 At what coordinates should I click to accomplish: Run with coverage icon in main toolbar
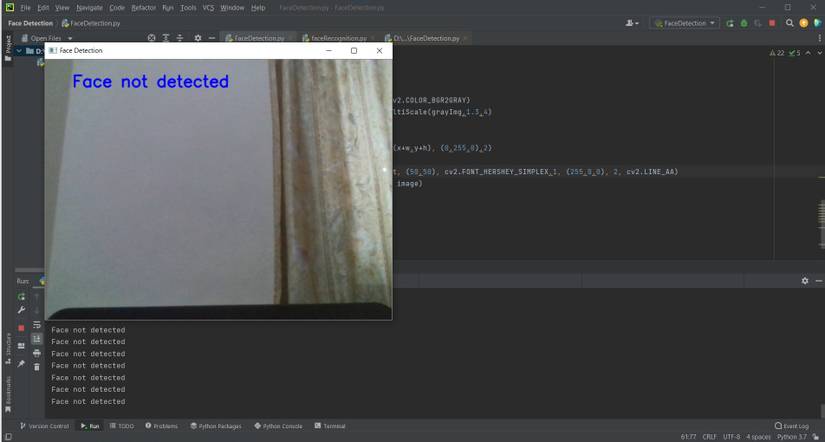[x=758, y=23]
